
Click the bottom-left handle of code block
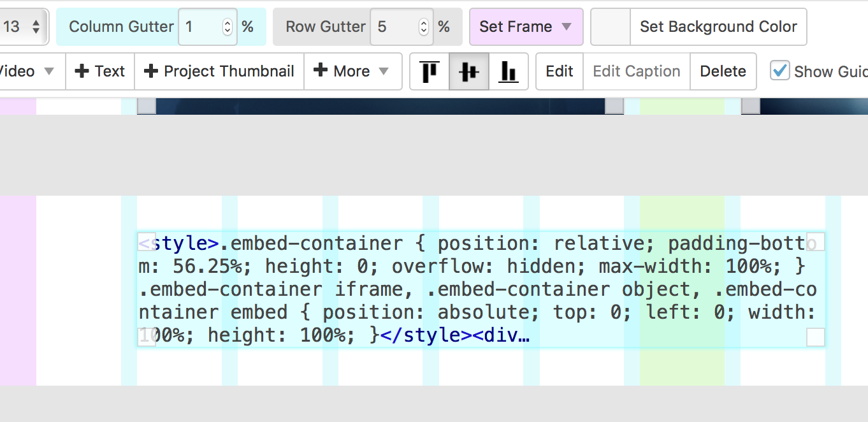pyautogui.click(x=147, y=337)
